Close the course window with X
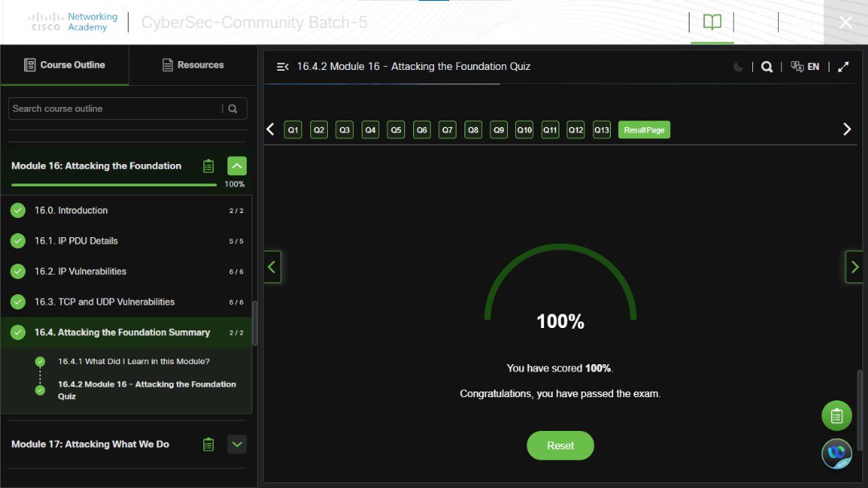The height and width of the screenshot is (488, 868). 845,23
